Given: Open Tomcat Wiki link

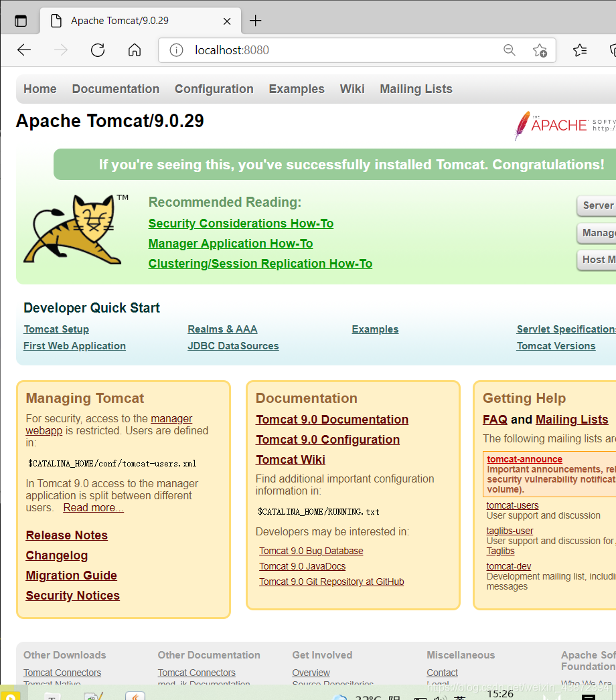Looking at the screenshot, I should click(x=291, y=460).
